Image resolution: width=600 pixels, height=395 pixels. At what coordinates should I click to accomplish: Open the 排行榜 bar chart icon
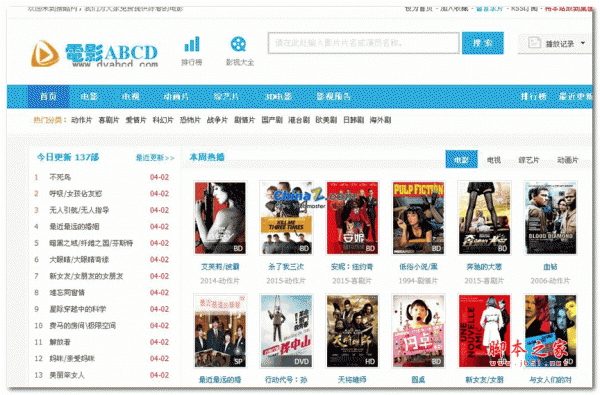pos(192,44)
